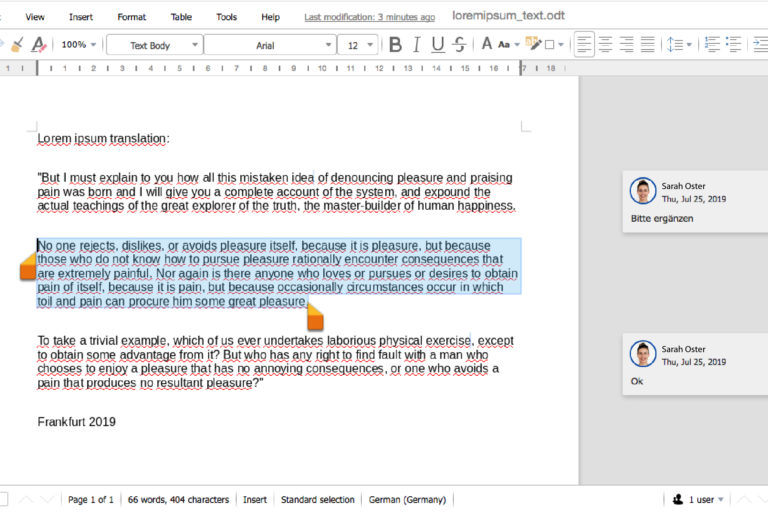Align text to the left
The image size is (768, 512).
click(x=584, y=45)
